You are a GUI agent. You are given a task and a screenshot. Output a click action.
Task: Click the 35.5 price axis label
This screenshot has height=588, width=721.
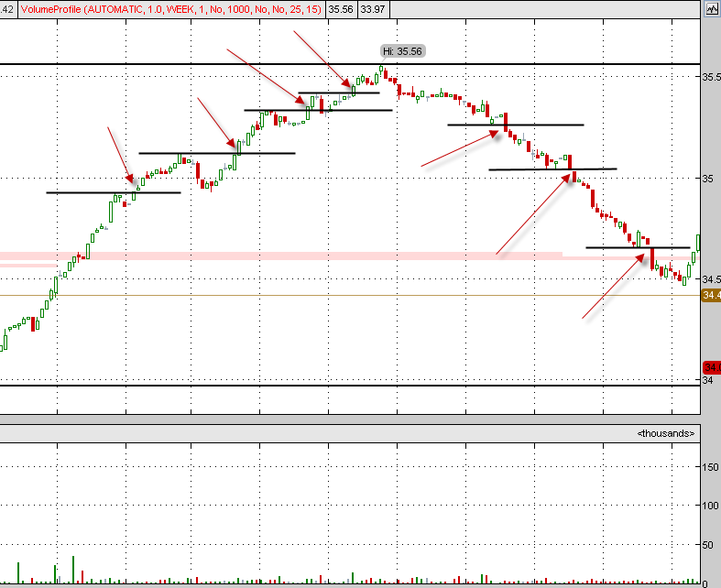pyautogui.click(x=711, y=77)
